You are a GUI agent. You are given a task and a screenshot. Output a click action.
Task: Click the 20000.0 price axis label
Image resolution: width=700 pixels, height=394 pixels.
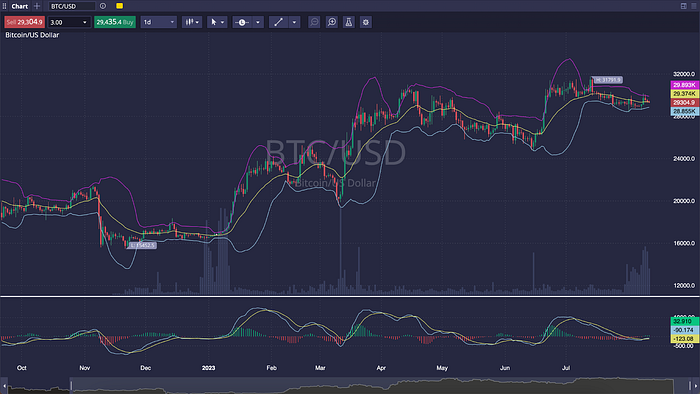684,201
